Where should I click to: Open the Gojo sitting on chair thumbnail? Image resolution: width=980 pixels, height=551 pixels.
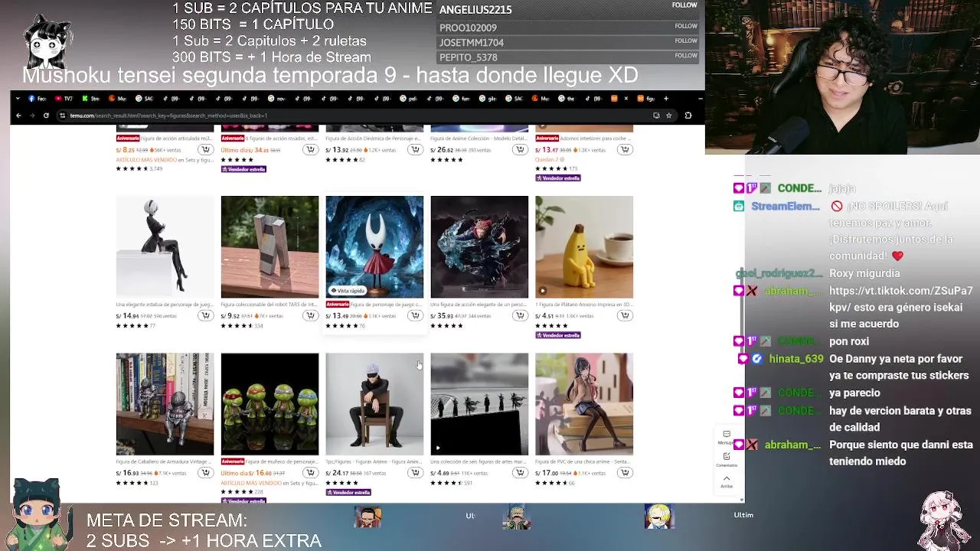(x=374, y=404)
